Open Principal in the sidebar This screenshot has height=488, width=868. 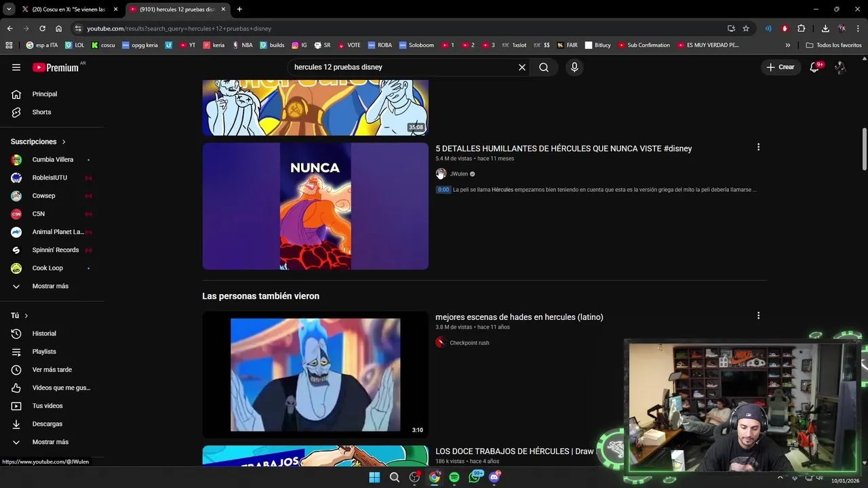pos(45,94)
